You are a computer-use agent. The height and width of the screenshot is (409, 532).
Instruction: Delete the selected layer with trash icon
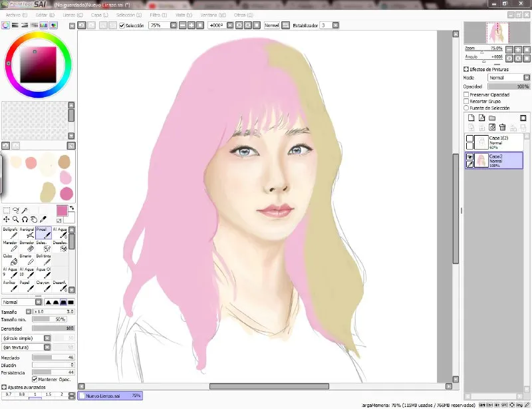point(503,127)
